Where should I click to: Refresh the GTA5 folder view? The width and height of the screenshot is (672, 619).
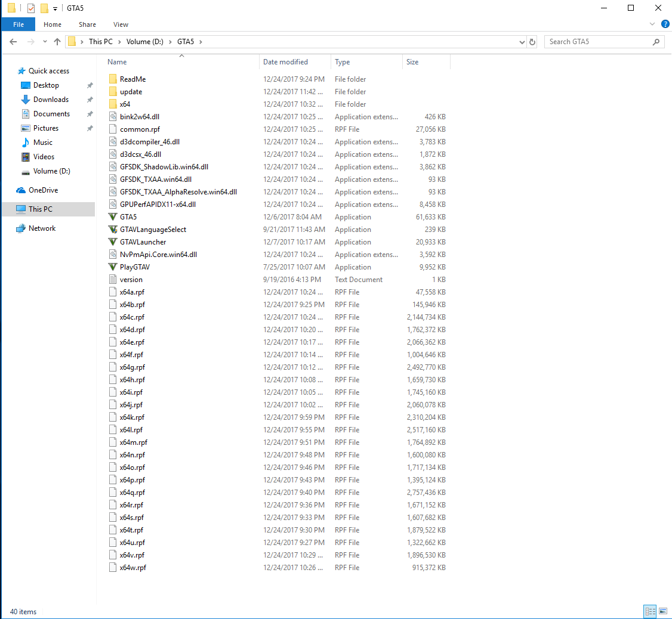point(532,42)
